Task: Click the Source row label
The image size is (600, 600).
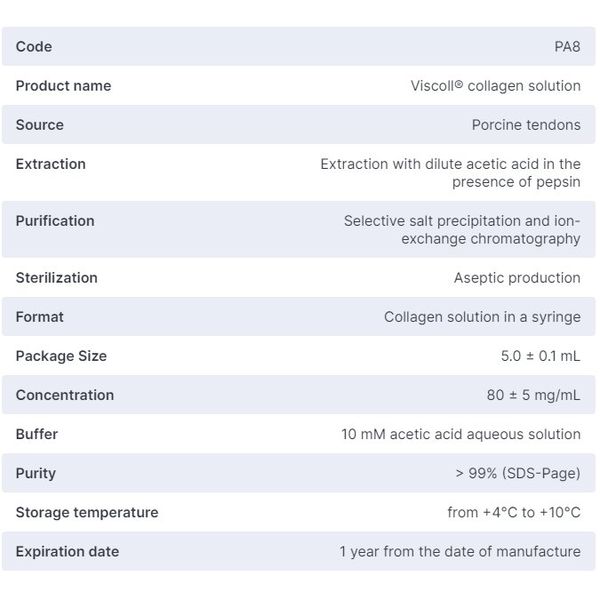Action: (x=39, y=125)
